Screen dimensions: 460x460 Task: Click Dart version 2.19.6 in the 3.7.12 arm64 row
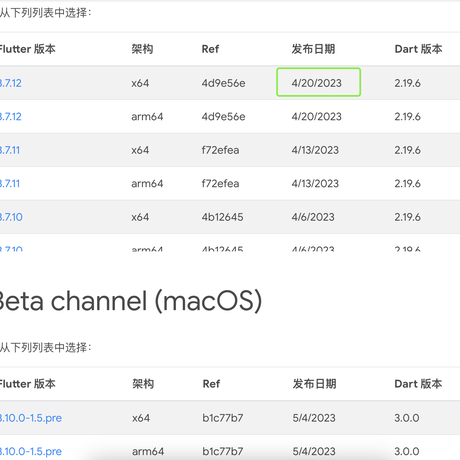407,117
